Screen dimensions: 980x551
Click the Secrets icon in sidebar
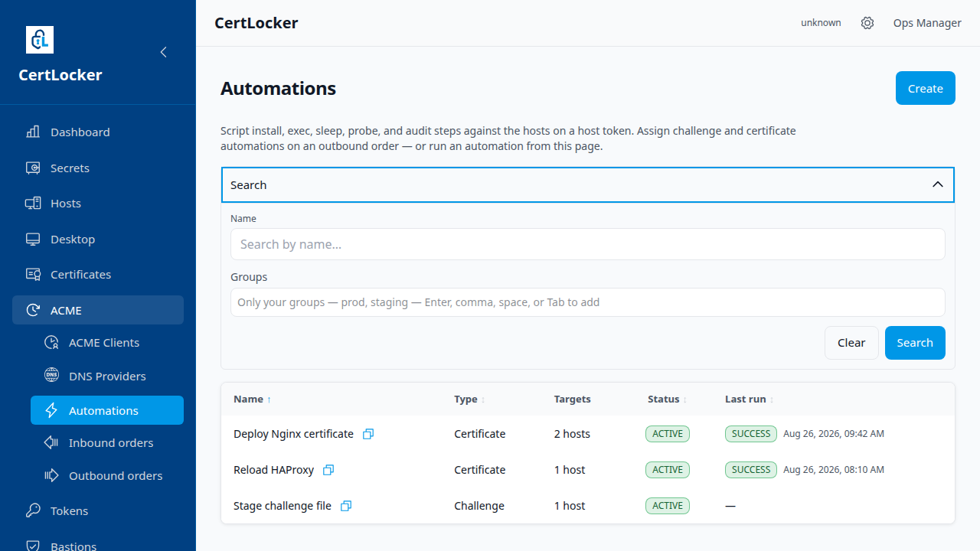tap(33, 168)
